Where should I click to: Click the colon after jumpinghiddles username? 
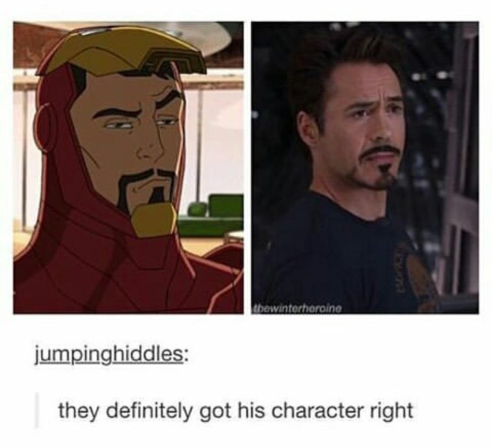[184, 357]
